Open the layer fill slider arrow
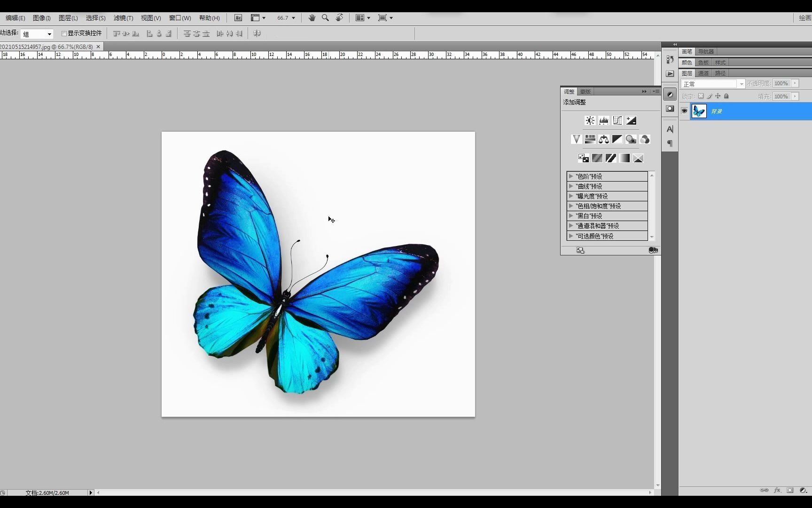Screen dimensions: 812x508 795,96
